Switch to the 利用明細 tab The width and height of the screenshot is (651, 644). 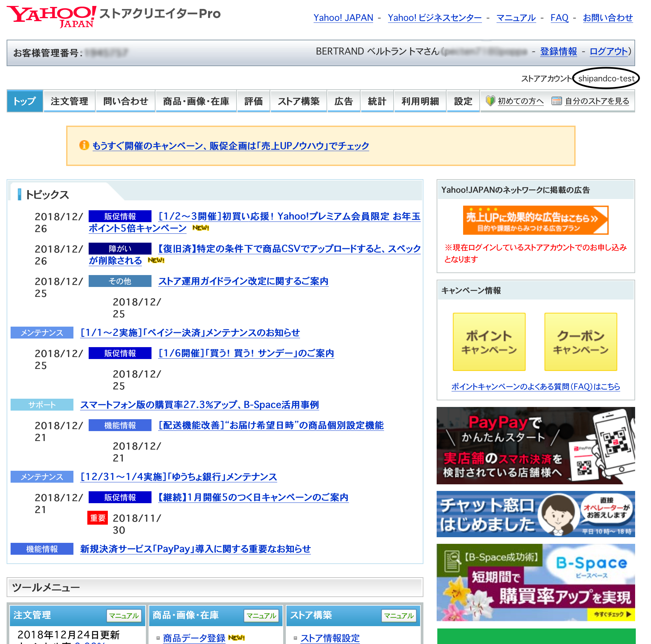pyautogui.click(x=420, y=101)
